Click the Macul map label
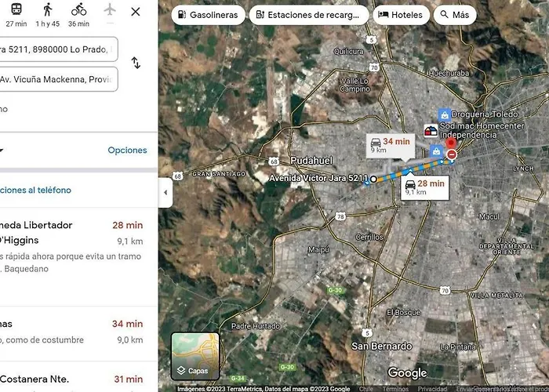549x392 pixels. coord(489,216)
